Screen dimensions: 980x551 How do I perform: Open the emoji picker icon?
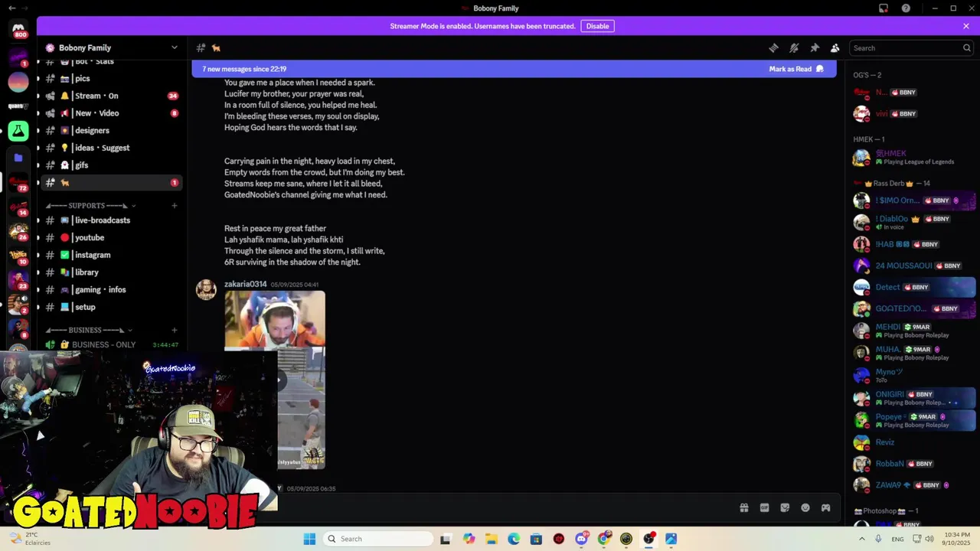(805, 507)
